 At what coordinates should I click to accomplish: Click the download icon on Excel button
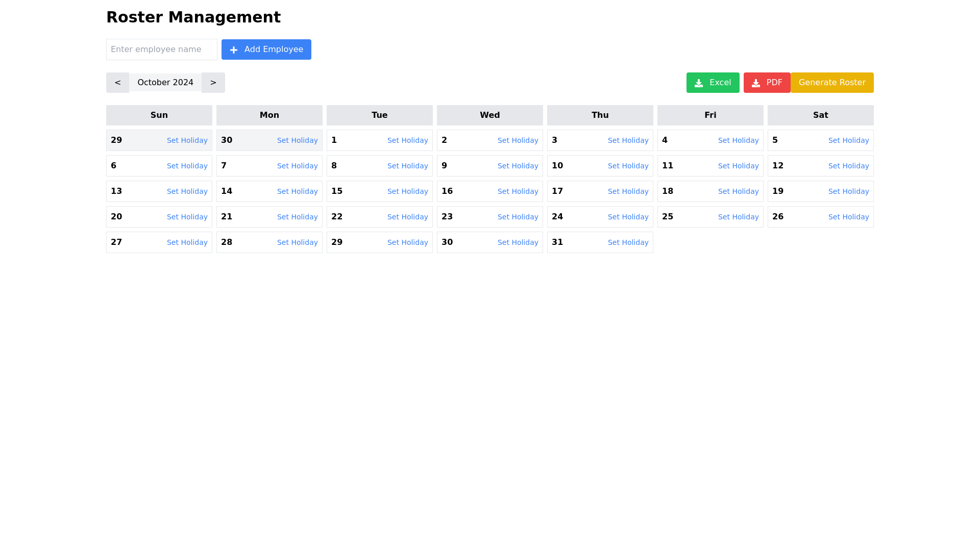tap(699, 82)
